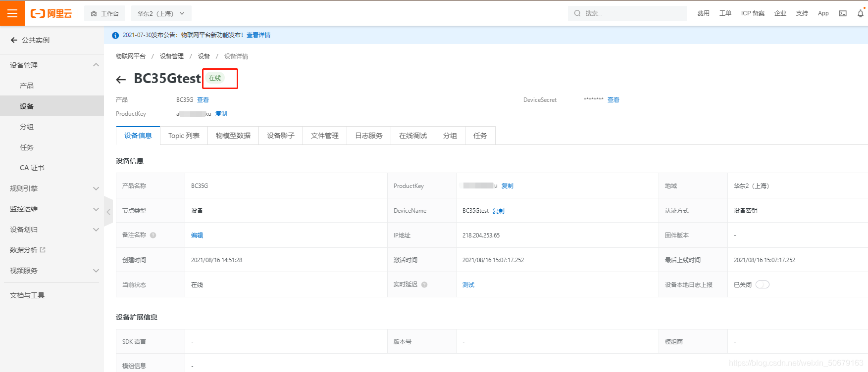
Task: Click creation time 2021/08/16 14:51:28
Action: point(217,260)
